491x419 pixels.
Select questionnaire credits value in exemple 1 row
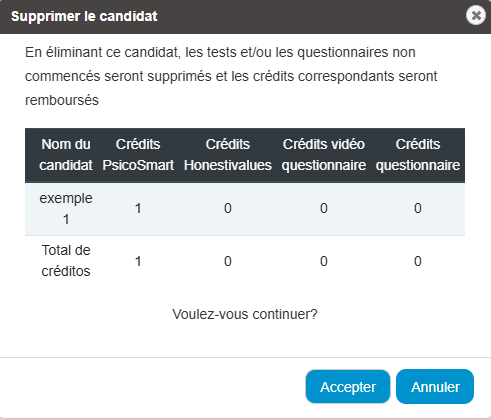tap(418, 209)
